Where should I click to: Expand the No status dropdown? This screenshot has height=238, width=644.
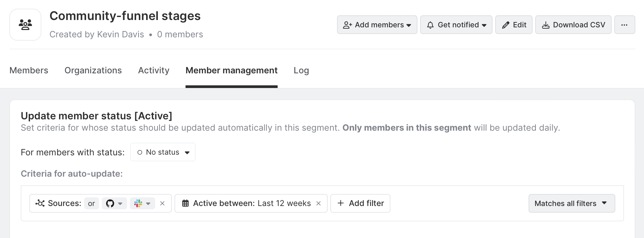click(163, 152)
